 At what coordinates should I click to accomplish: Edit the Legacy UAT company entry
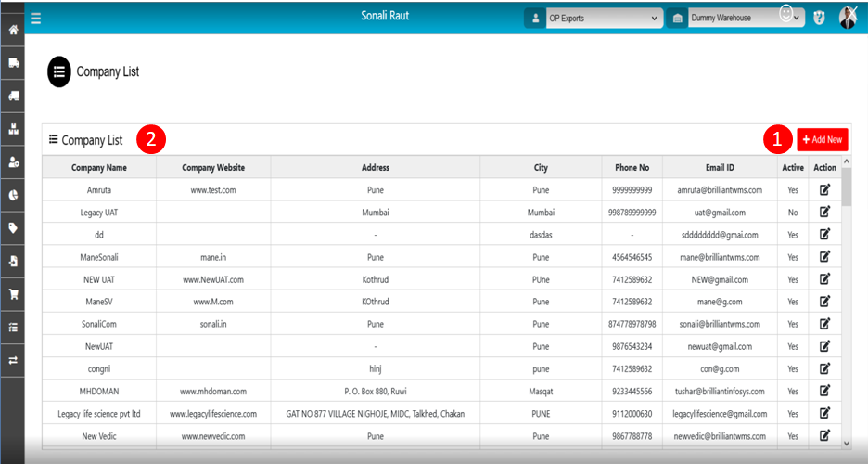pos(824,212)
